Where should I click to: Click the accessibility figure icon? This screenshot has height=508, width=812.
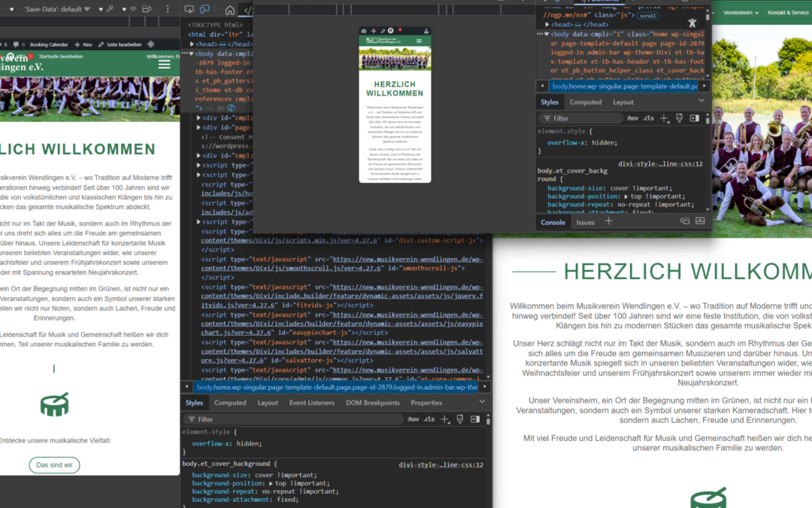692,23
